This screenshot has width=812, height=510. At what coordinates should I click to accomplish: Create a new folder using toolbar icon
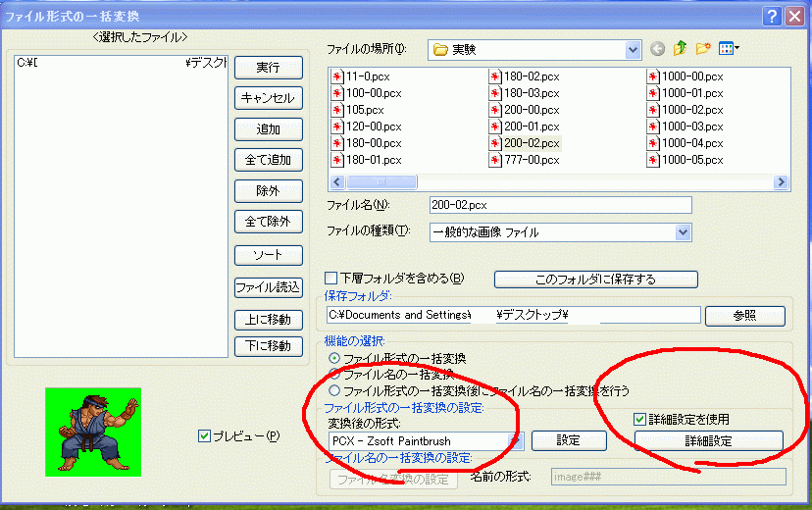pyautogui.click(x=702, y=48)
